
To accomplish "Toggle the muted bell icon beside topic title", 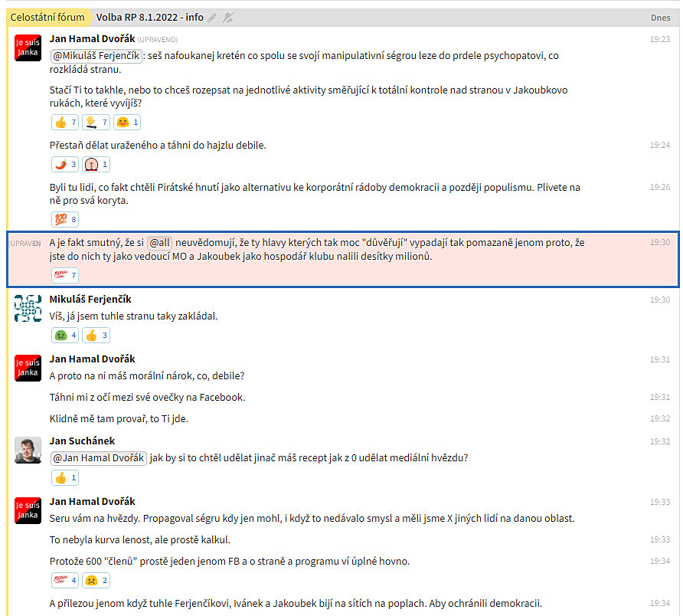I will (227, 18).
